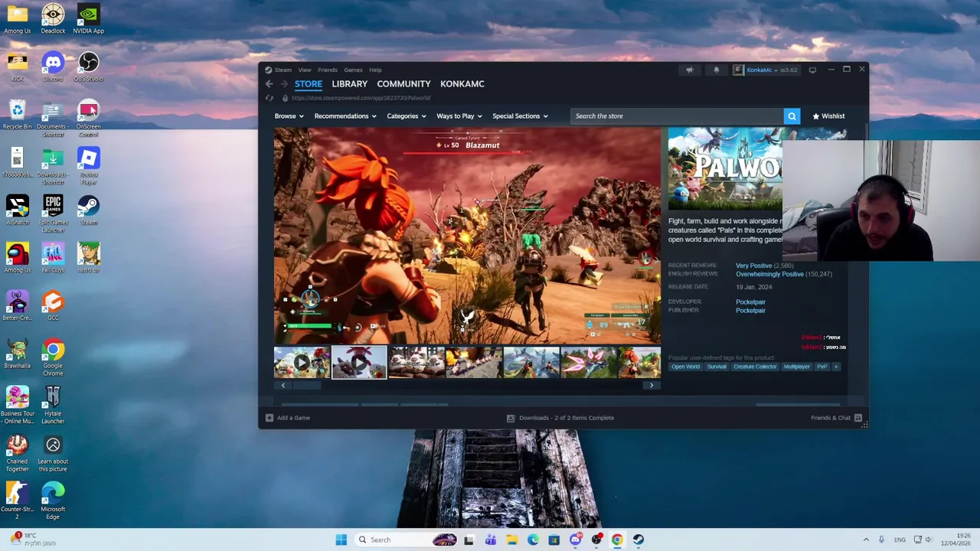Screen dimensions: 980x551
Task: Click the Windows taskbar search box
Action: point(406,540)
